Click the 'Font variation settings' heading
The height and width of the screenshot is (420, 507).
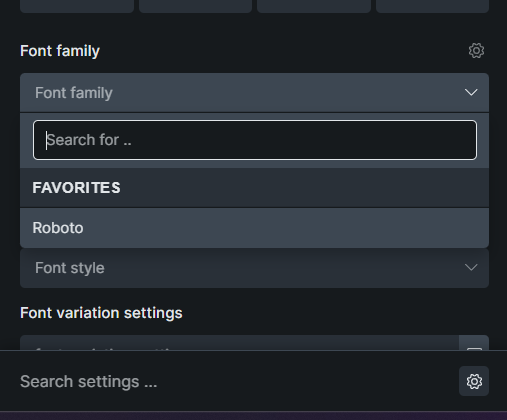point(101,313)
